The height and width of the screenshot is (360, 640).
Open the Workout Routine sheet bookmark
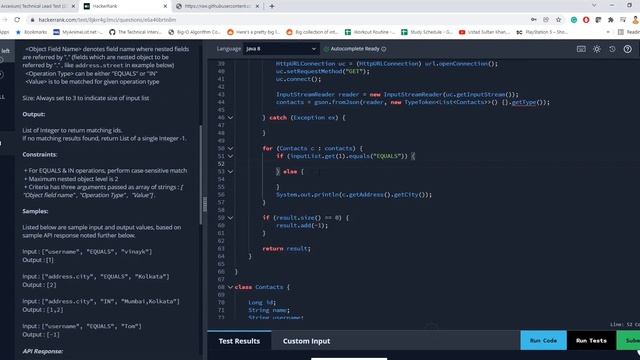[x=370, y=32]
